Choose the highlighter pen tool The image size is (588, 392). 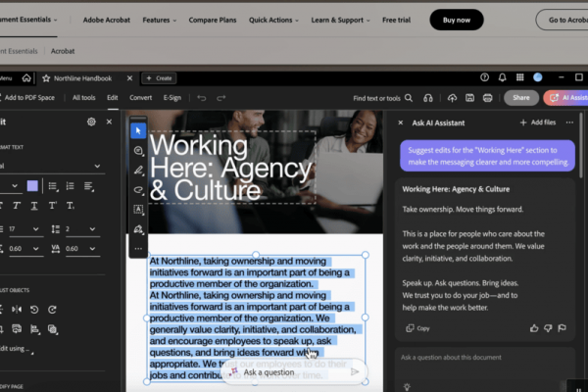pos(138,170)
